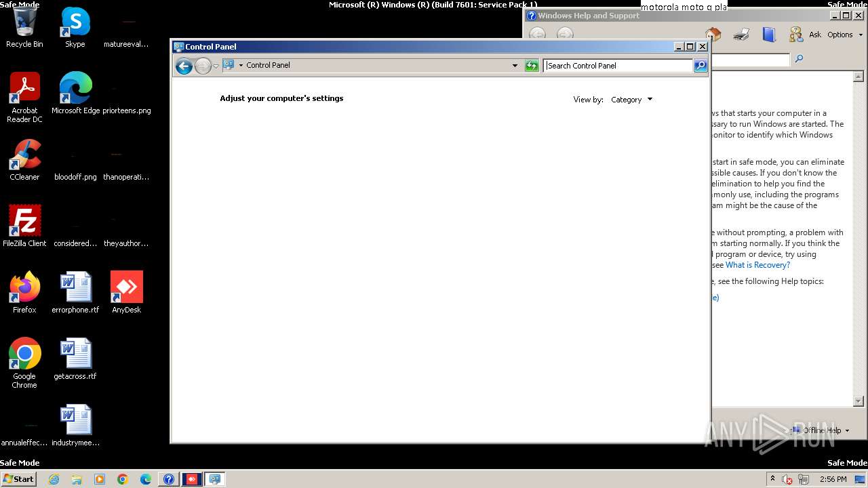The height and width of the screenshot is (488, 868).
Task: Click Ask in Help and Support
Action: click(x=805, y=35)
